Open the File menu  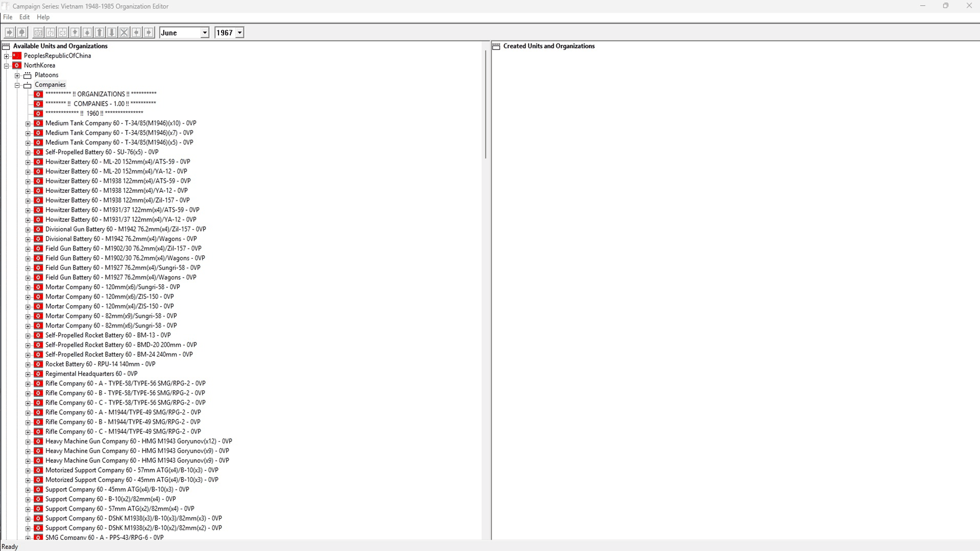coord(8,17)
